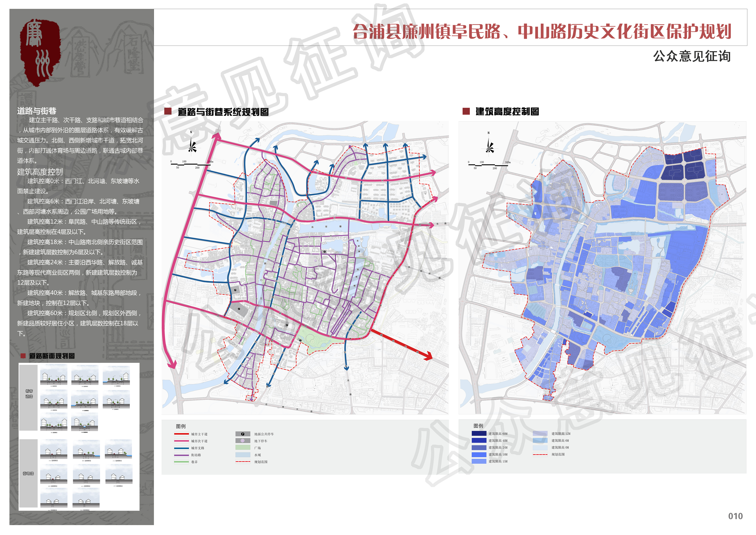756x535 pixels.
Task: Click the 道路与街巷系统规划图 map title
Action: 223,112
